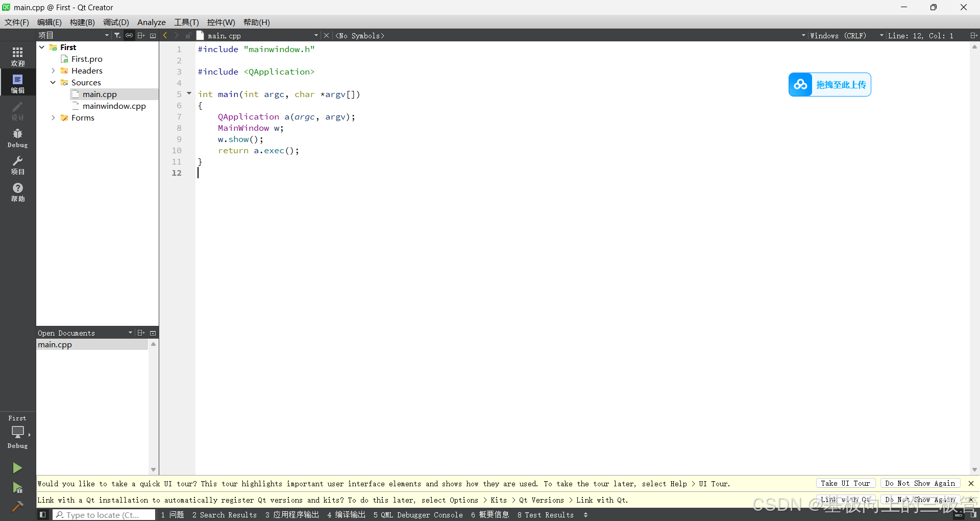Open the 文件(F) menu
This screenshot has width=980, height=521.
pos(17,22)
